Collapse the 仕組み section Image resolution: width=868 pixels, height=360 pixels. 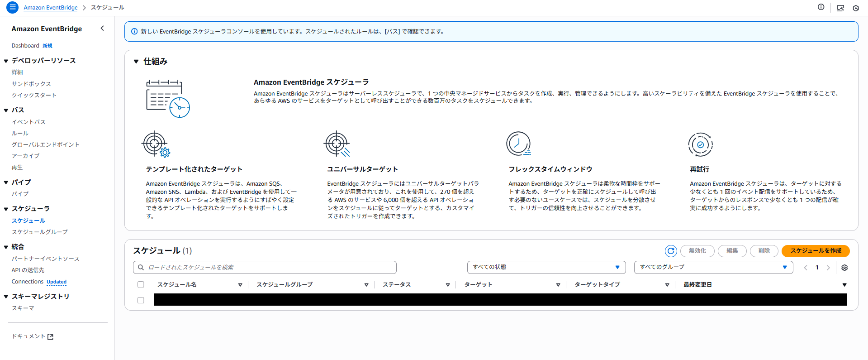pyautogui.click(x=136, y=62)
